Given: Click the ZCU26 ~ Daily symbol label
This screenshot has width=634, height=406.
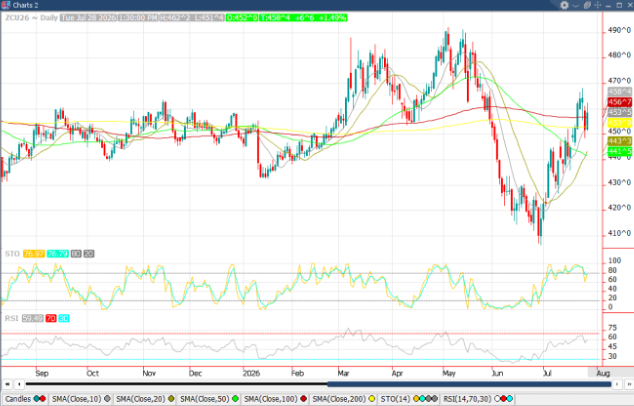Looking at the screenshot, I should (x=31, y=18).
